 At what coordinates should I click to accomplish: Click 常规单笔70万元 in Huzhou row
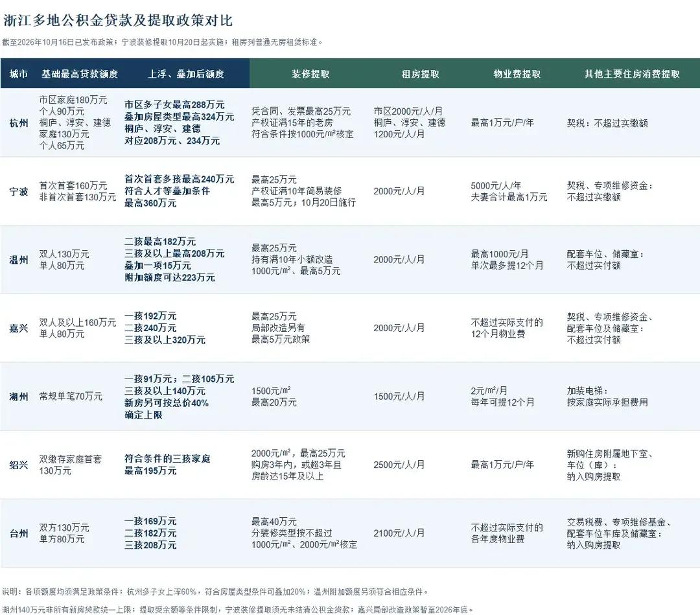71,397
